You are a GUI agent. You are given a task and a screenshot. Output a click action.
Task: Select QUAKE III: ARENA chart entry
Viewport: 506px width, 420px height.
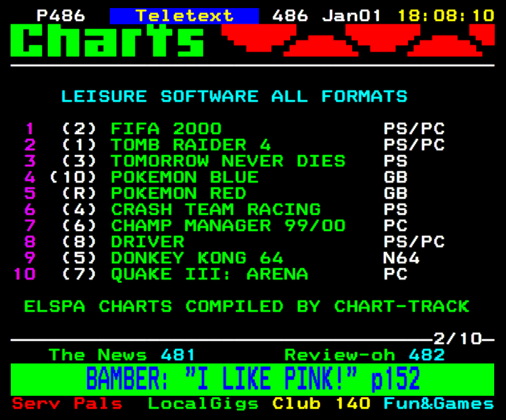209,275
